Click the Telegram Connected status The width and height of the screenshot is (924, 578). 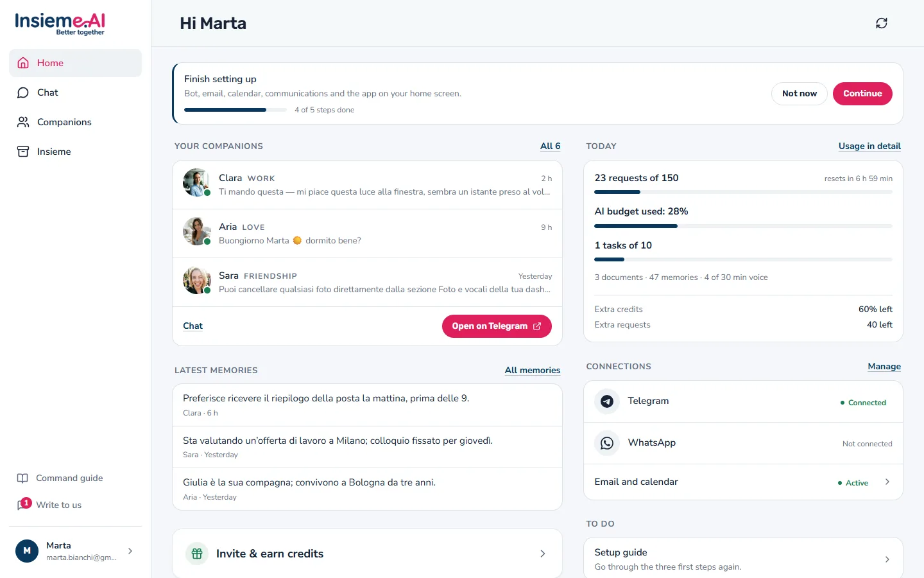(863, 403)
